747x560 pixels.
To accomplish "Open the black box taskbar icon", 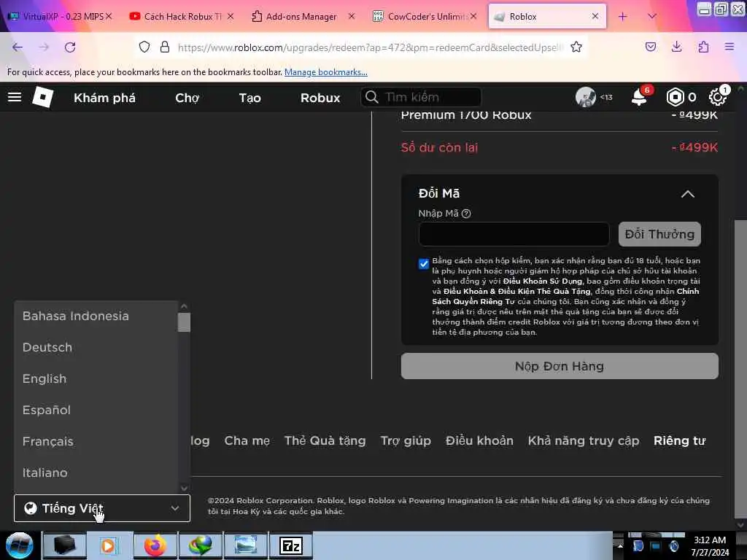I will 64,545.
